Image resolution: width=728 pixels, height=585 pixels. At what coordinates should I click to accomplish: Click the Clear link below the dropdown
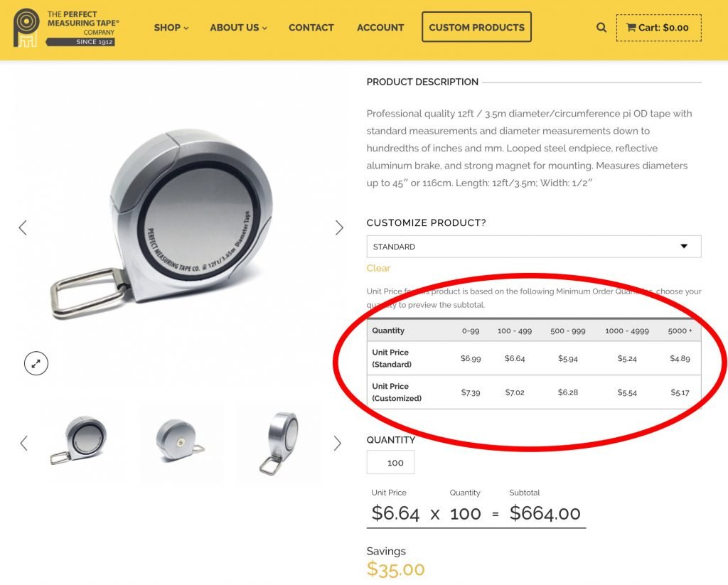click(378, 268)
